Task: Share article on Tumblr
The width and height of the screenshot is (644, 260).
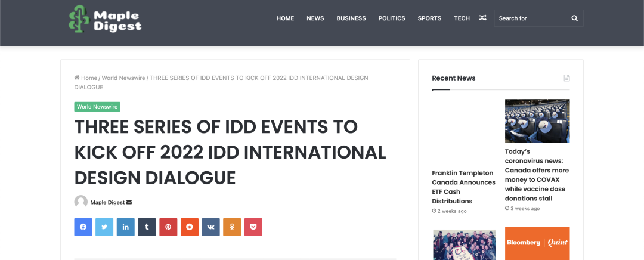Action: coord(147,227)
